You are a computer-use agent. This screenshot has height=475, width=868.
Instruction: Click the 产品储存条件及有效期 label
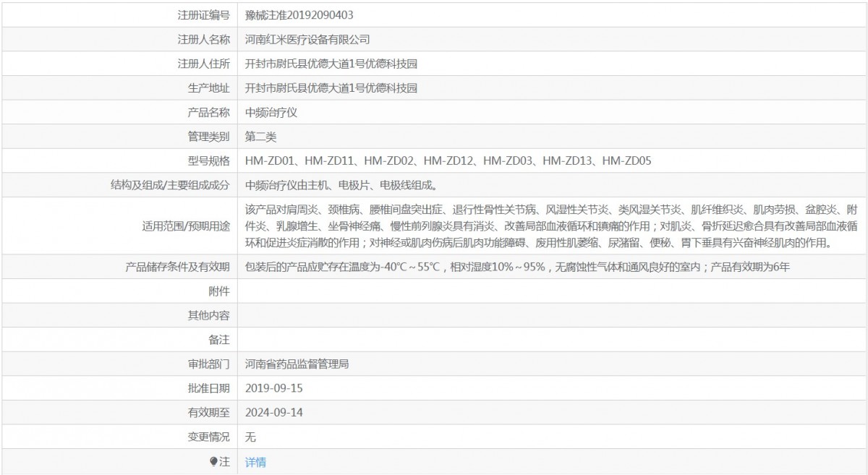pyautogui.click(x=177, y=268)
